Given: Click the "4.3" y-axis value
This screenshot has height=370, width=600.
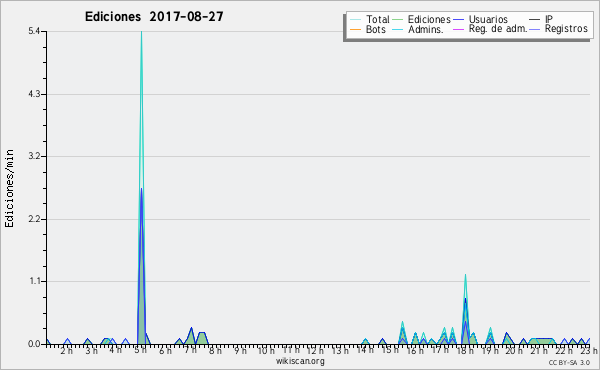Looking at the screenshot, I should pyautogui.click(x=34, y=94).
